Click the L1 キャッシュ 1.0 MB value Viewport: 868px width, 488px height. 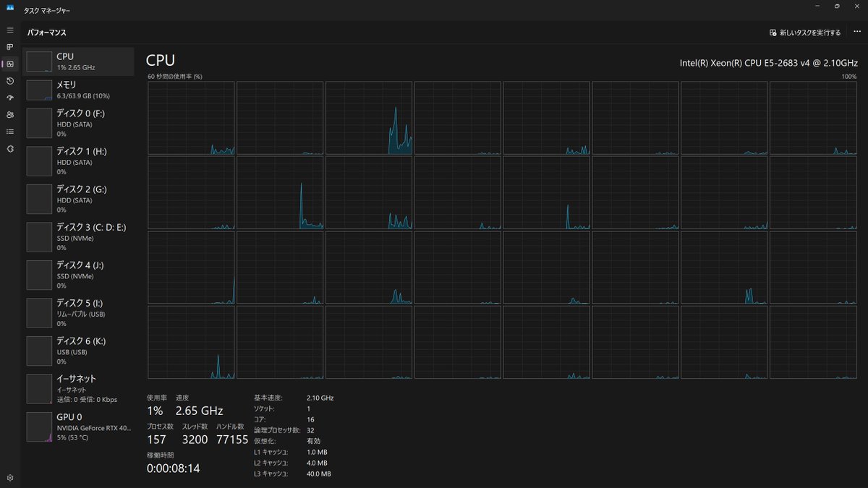point(317,452)
